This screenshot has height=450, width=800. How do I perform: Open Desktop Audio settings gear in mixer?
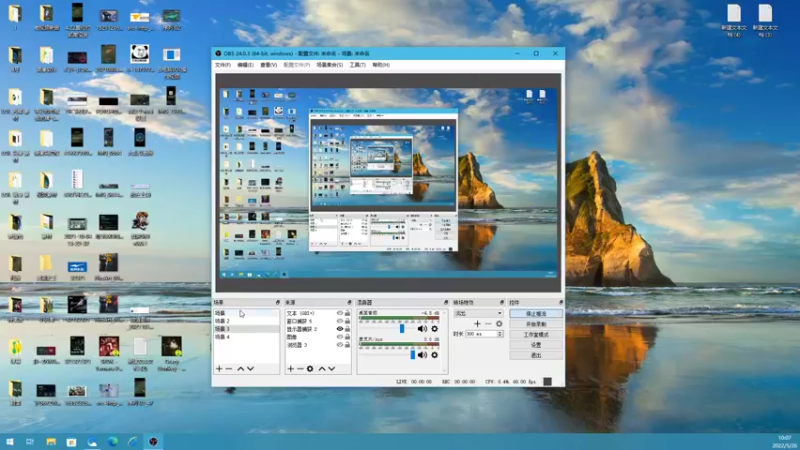pos(435,329)
